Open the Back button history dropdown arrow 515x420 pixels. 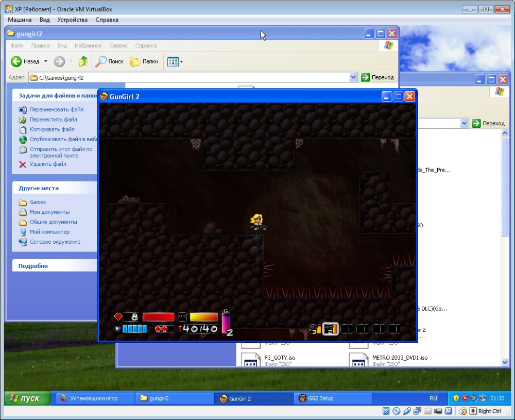point(45,61)
